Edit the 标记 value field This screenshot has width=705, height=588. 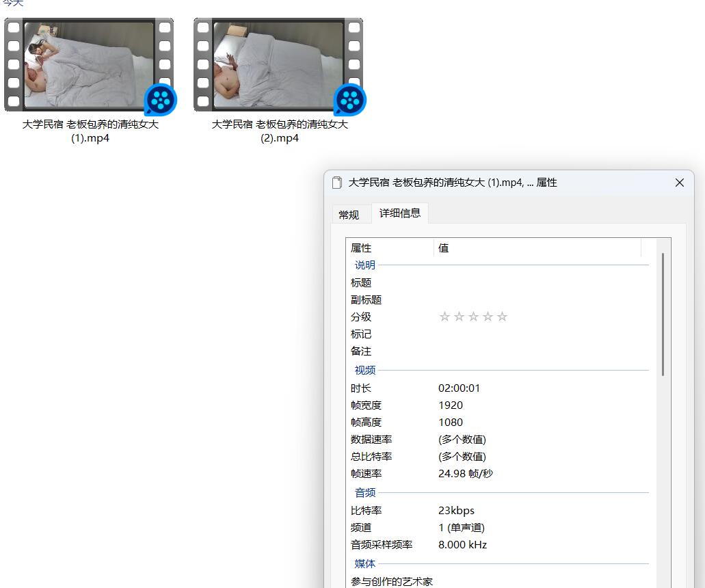click(x=540, y=334)
